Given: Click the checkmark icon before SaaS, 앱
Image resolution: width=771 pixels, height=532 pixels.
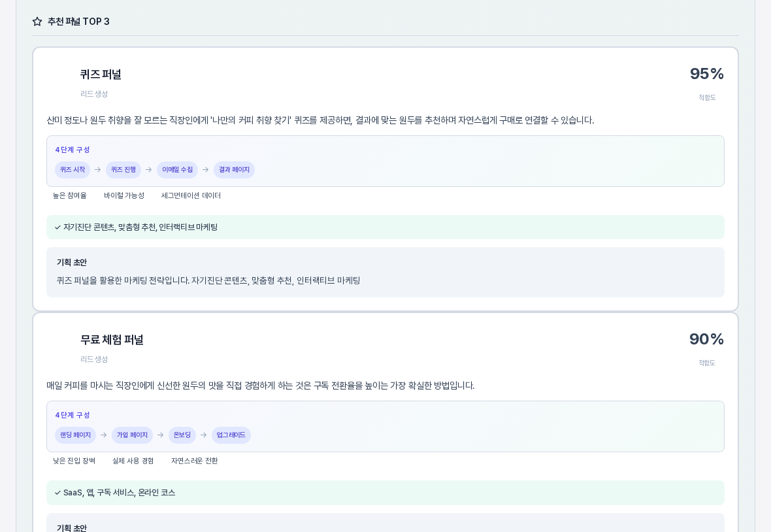Looking at the screenshot, I should pos(57,493).
